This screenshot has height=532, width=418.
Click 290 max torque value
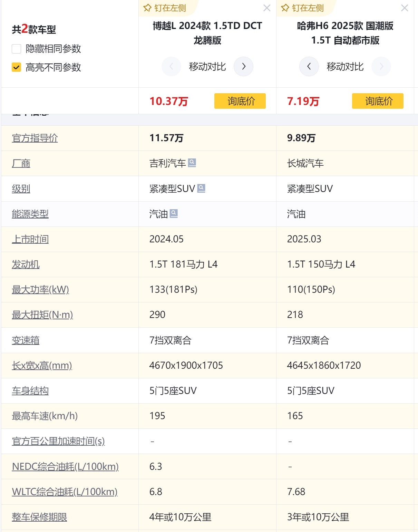coord(157,315)
